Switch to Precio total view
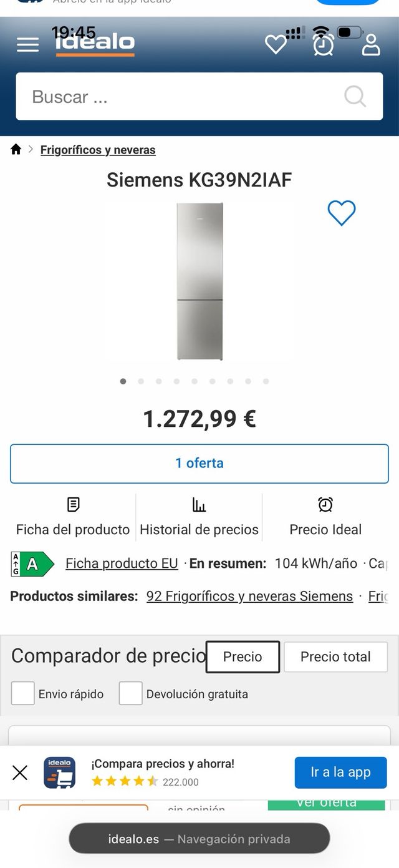The height and width of the screenshot is (868, 399). (x=335, y=656)
